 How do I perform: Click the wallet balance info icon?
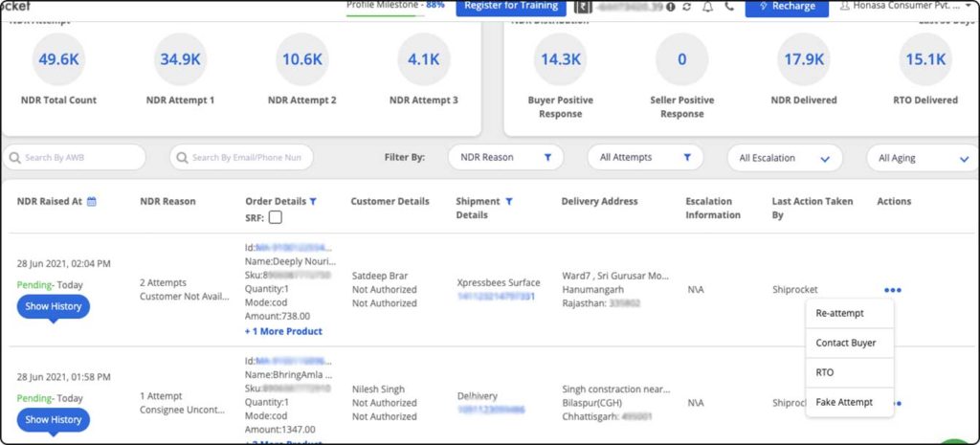coord(671,7)
